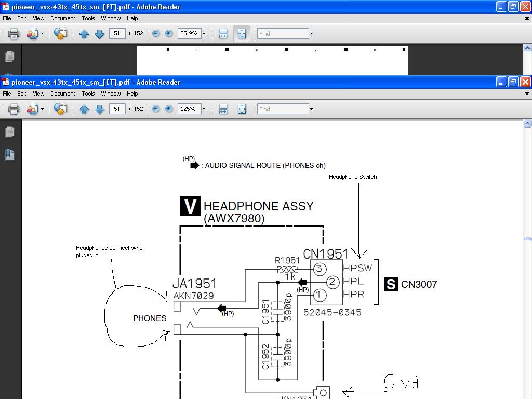Screen dimensions: 532x399
Task: Expand collaboration dropdown arrow in back window
Action: [x=43, y=34]
